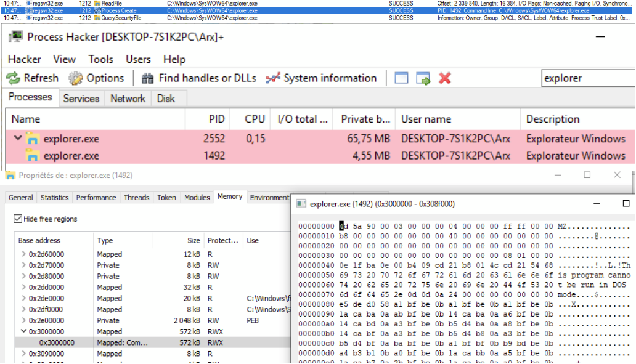Screen dimensions: 636x364
Task: Sort memory list by Base address column
Action: point(54,240)
